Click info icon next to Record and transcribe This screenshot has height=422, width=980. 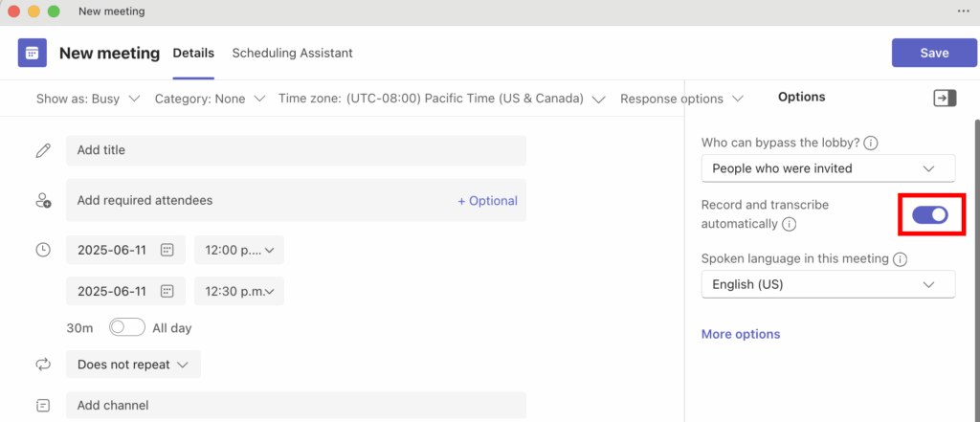[789, 224]
